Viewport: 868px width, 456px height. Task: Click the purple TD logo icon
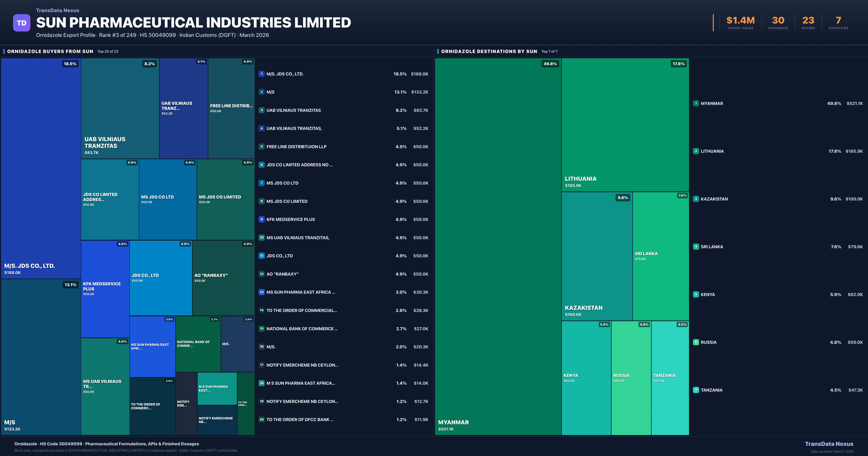[22, 23]
